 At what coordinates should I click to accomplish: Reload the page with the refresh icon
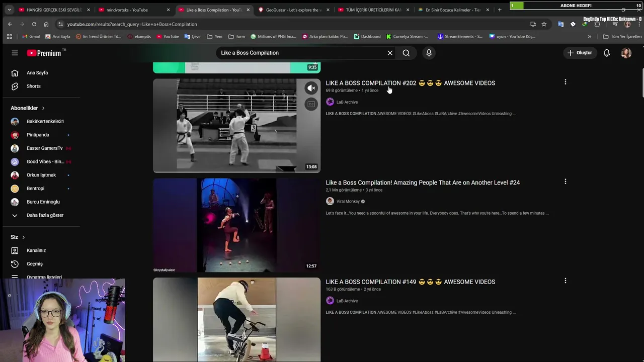34,24
